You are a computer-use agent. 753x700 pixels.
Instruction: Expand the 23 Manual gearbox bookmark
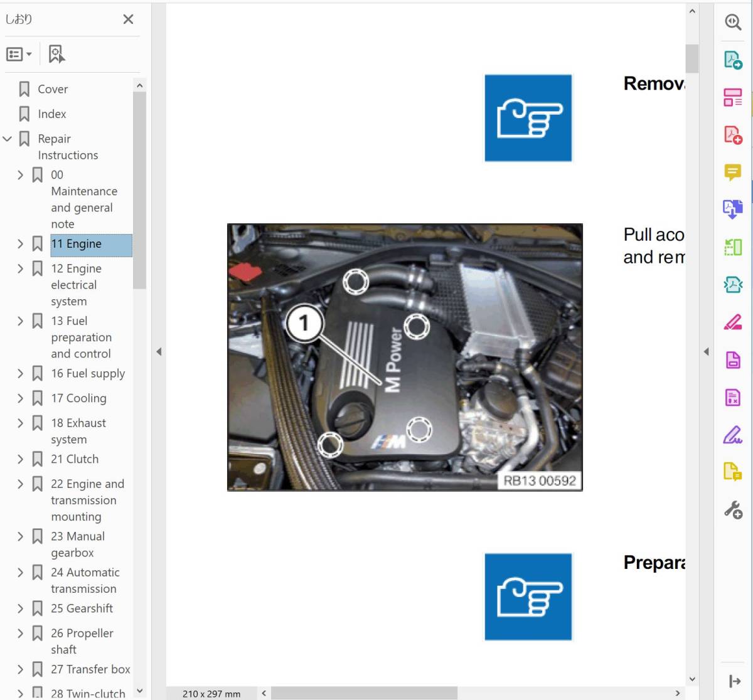click(20, 536)
